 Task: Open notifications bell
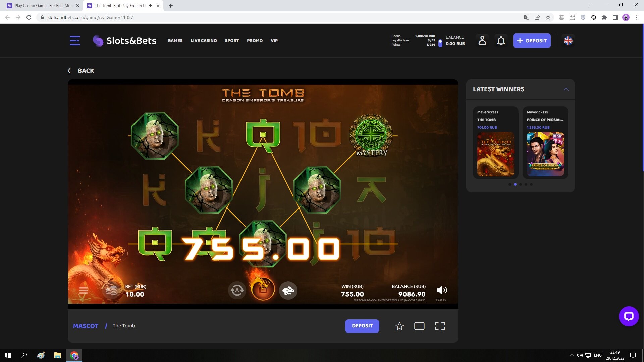point(501,41)
